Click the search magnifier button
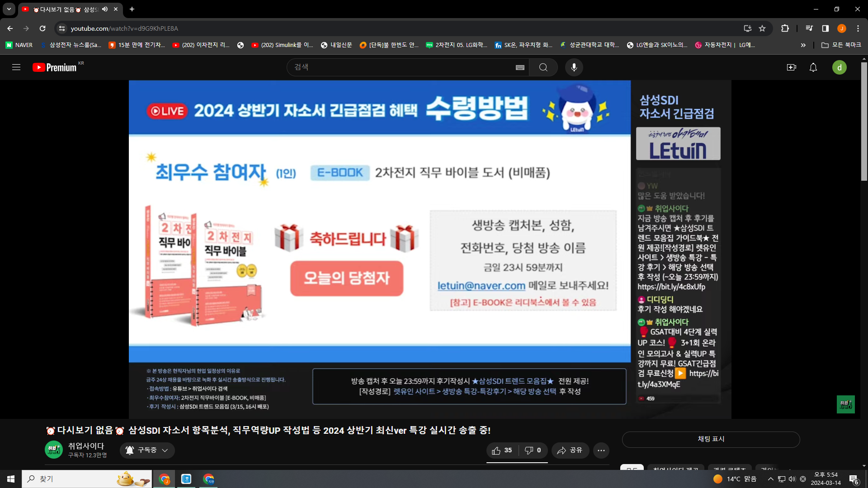Viewport: 868px width, 488px height. click(x=543, y=67)
